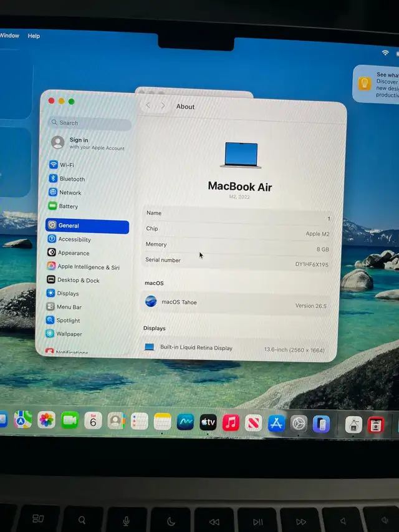Open Wi-Fi settings in sidebar
The height and width of the screenshot is (532, 399).
(x=62, y=165)
